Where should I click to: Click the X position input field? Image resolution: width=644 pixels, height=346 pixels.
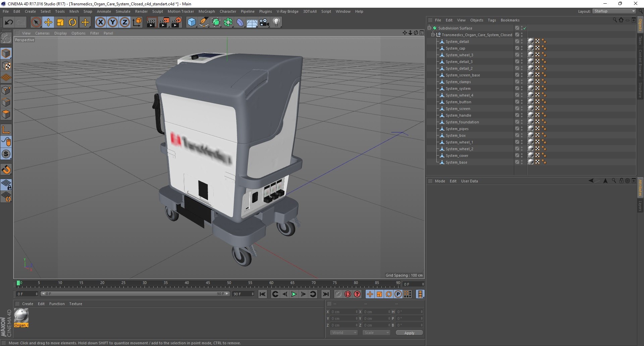point(344,312)
